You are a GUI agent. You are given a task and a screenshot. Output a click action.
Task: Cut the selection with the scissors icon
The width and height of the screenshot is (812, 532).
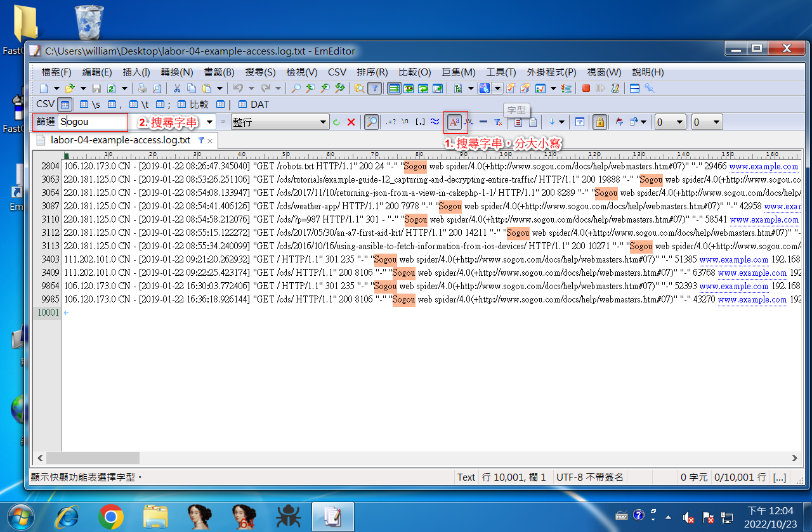pos(177,88)
